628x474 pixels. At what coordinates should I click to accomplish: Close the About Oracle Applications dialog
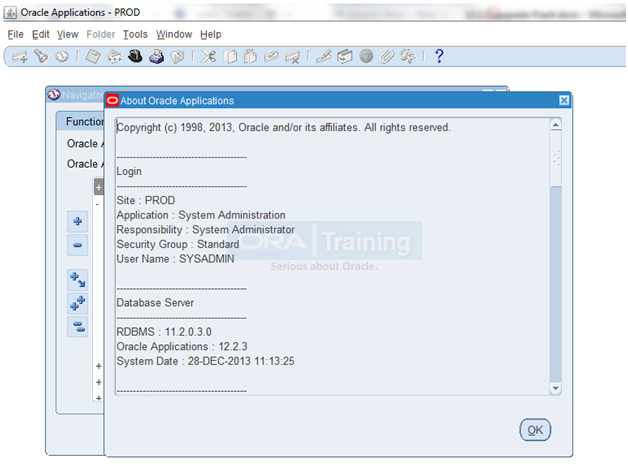pyautogui.click(x=564, y=100)
